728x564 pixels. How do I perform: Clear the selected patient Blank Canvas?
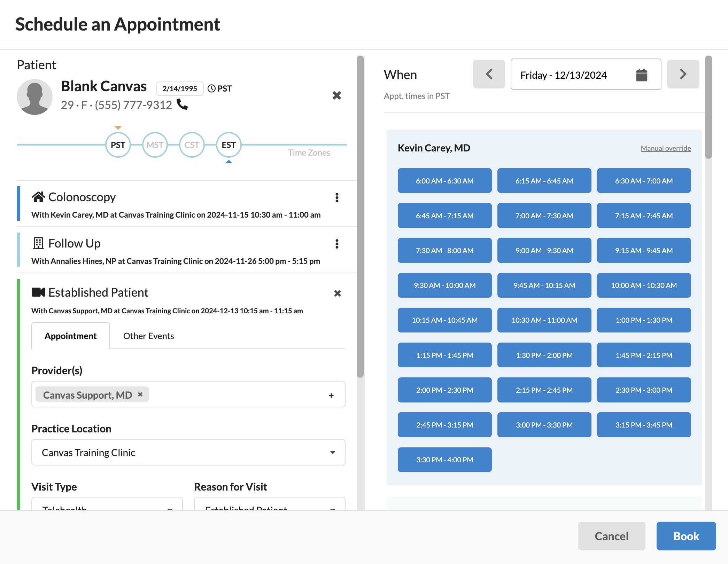(x=336, y=95)
